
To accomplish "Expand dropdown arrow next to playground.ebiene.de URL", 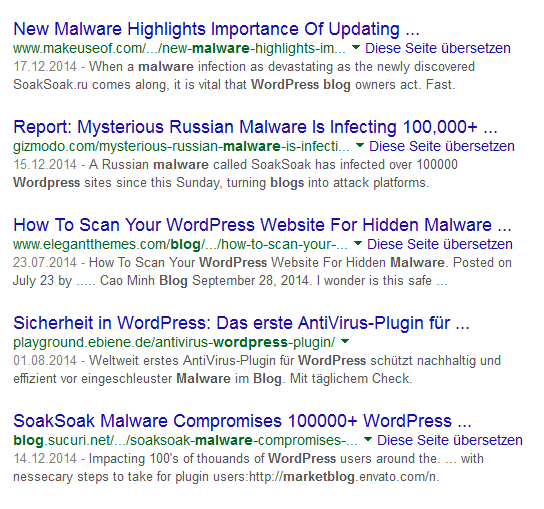I will coord(345,341).
